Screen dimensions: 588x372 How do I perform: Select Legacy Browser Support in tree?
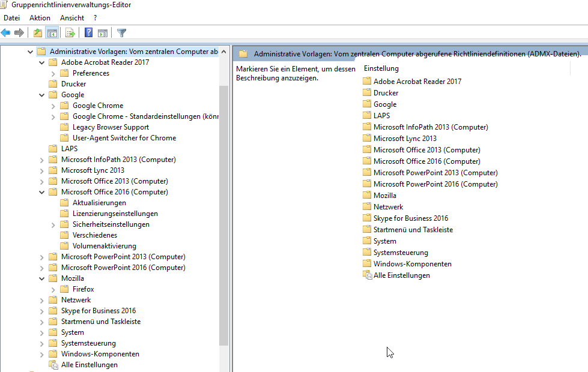coord(111,127)
